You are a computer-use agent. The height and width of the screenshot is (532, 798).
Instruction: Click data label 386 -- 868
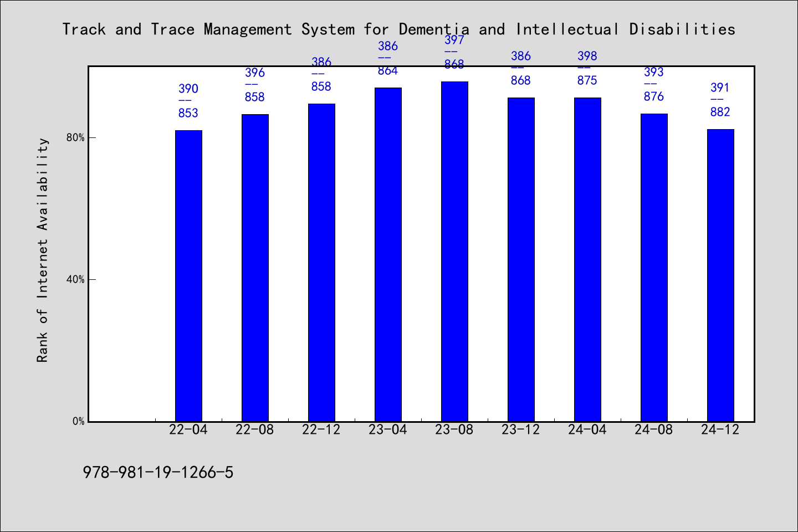click(x=521, y=68)
